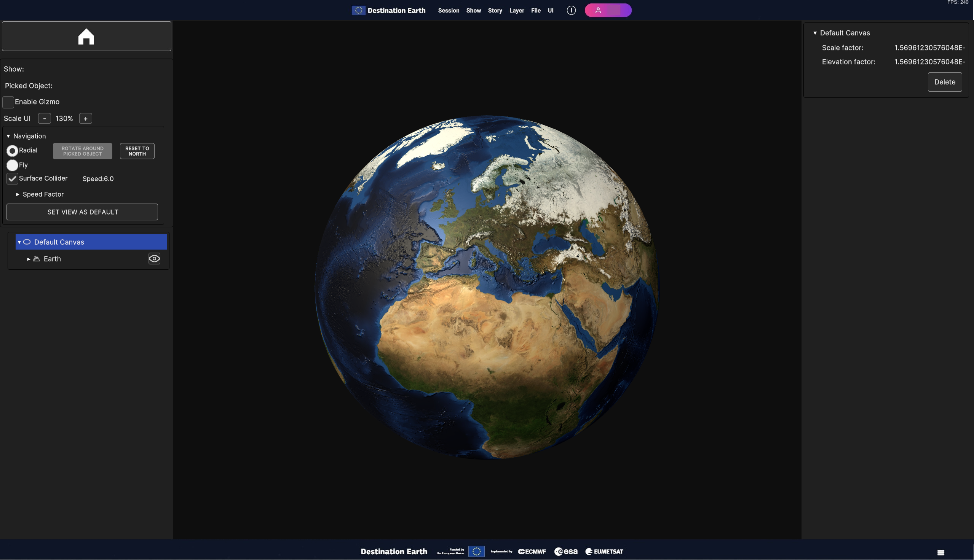
Task: Click the hamburger icon in bottom-right corner
Action: 940,552
